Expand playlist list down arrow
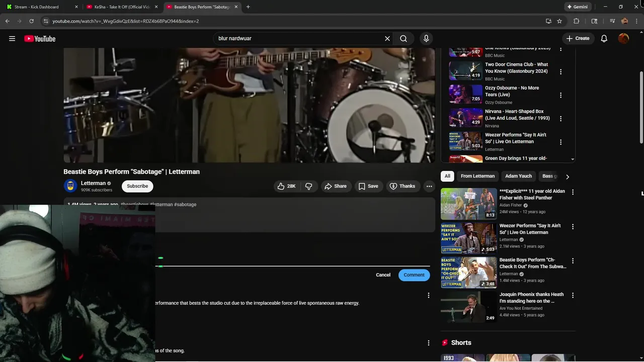Viewport: 644px width, 362px height. pyautogui.click(x=572, y=159)
